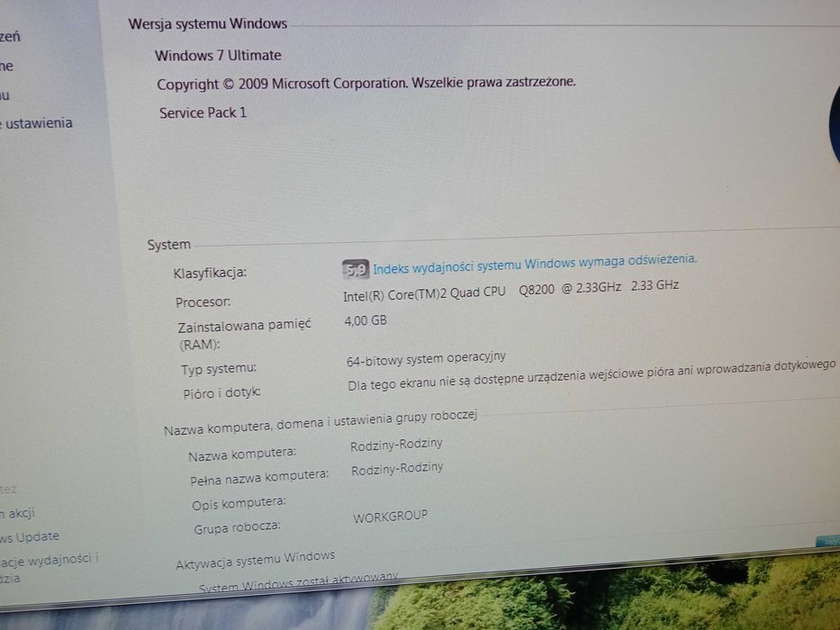Select the 'Windows 7 Ultimate' edition text

pos(218,56)
